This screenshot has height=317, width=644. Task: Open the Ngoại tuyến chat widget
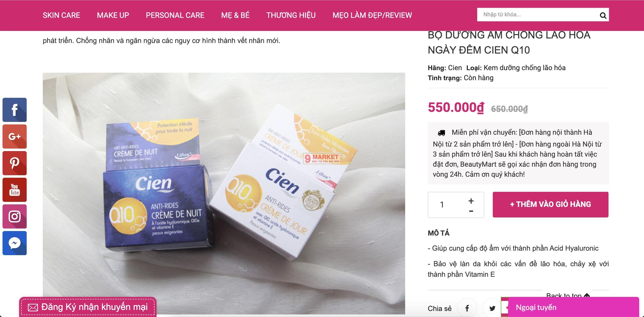(x=574, y=307)
